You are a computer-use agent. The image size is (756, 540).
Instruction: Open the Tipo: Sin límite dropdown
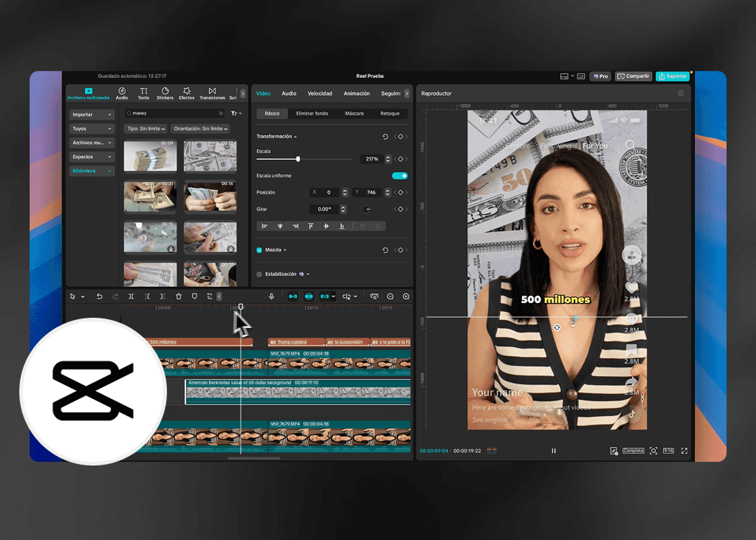146,129
